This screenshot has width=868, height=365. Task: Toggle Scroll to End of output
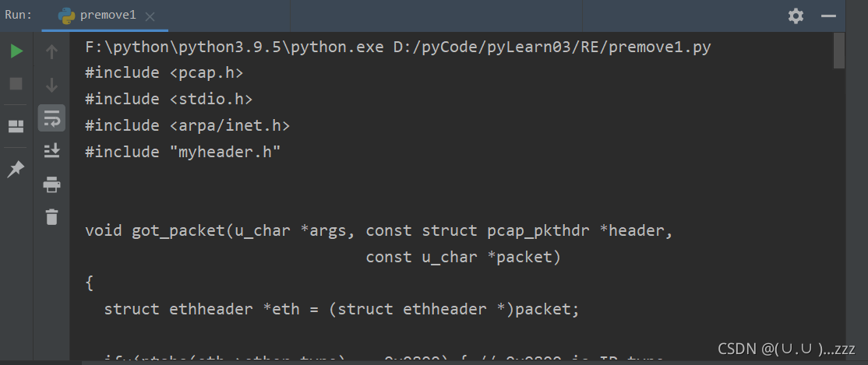(52, 151)
